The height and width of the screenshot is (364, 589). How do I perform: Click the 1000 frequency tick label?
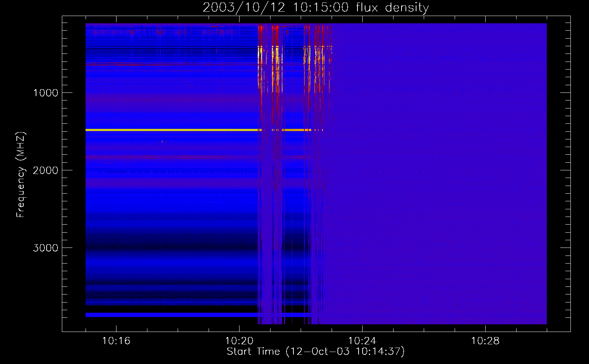pyautogui.click(x=46, y=93)
